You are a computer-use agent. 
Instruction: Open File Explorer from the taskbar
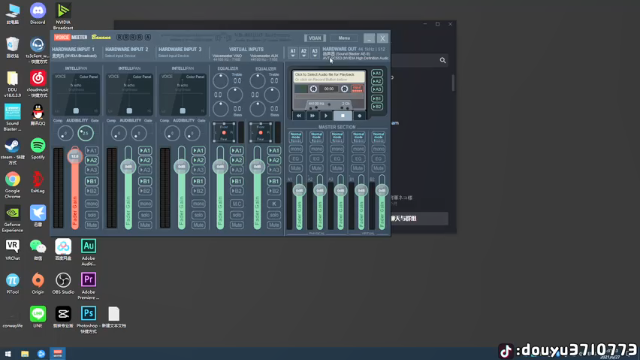pyautogui.click(x=24, y=353)
